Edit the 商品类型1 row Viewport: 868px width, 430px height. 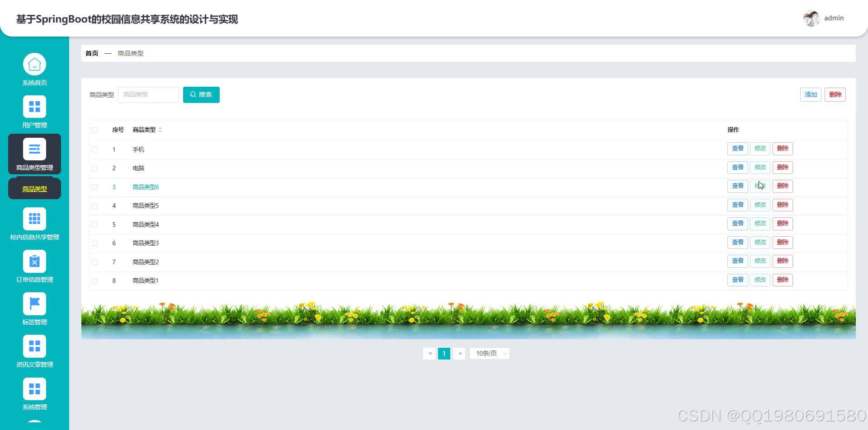[760, 280]
